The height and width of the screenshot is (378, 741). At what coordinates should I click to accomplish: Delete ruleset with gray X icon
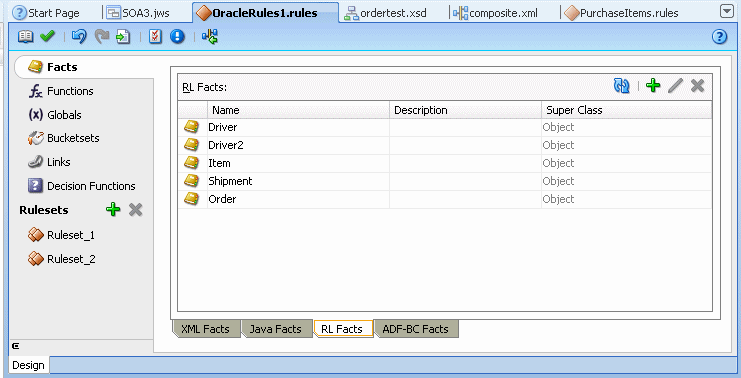click(136, 209)
